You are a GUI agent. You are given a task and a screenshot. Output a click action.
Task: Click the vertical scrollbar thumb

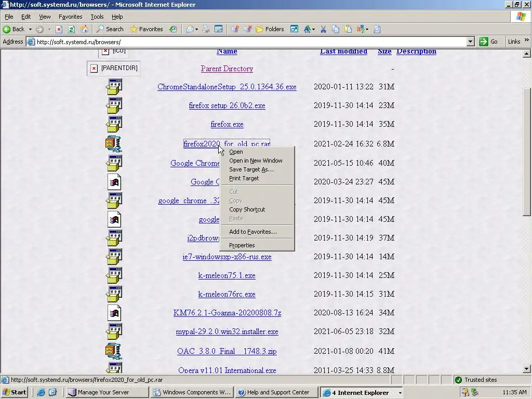(527, 152)
